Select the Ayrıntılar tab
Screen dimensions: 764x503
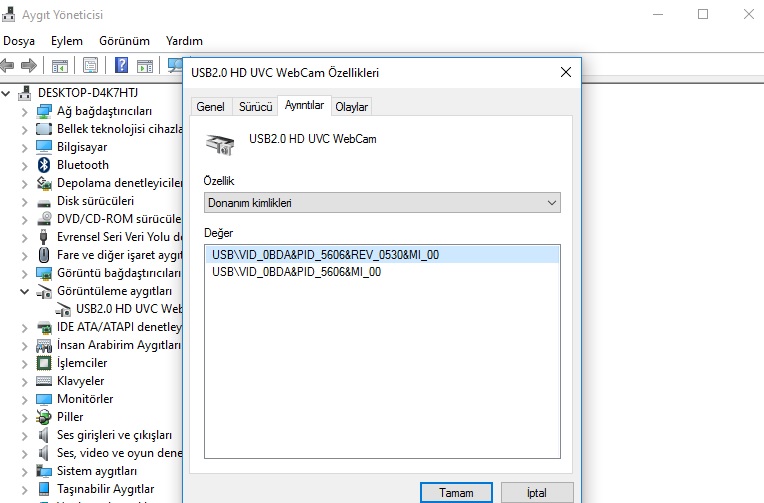point(304,105)
